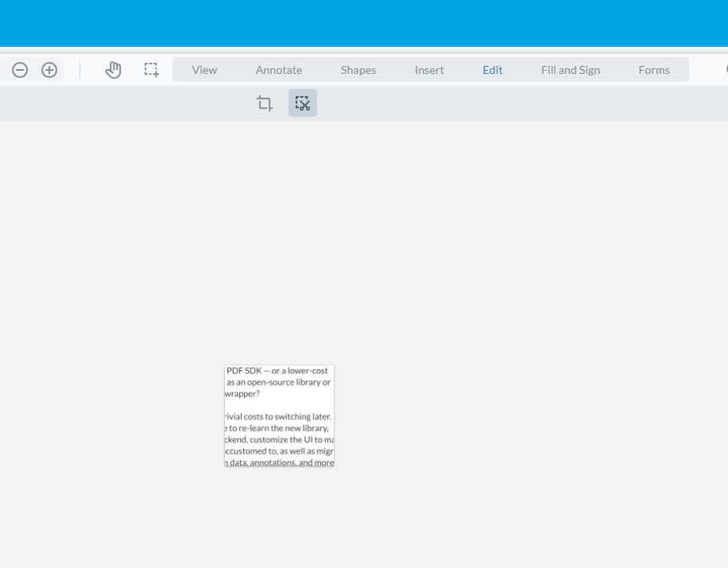Open the Annotate tab
728x568 pixels.
pos(278,70)
